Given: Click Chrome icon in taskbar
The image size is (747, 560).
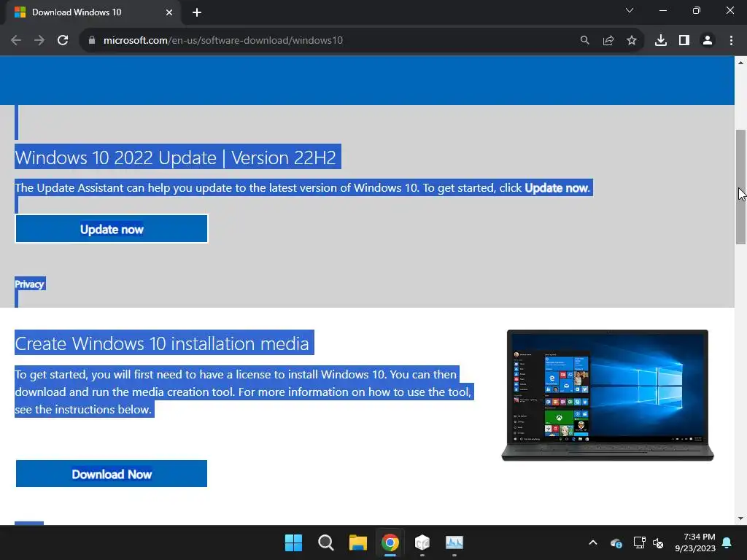Looking at the screenshot, I should pos(390,542).
